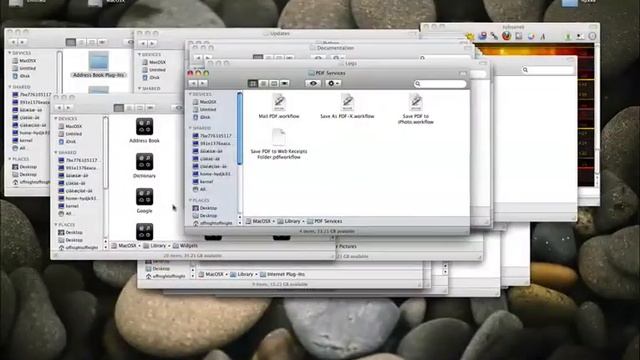Go back in the Address Book Plug-Ins window
Viewport: 640px width, 360px height.
tap(13, 42)
